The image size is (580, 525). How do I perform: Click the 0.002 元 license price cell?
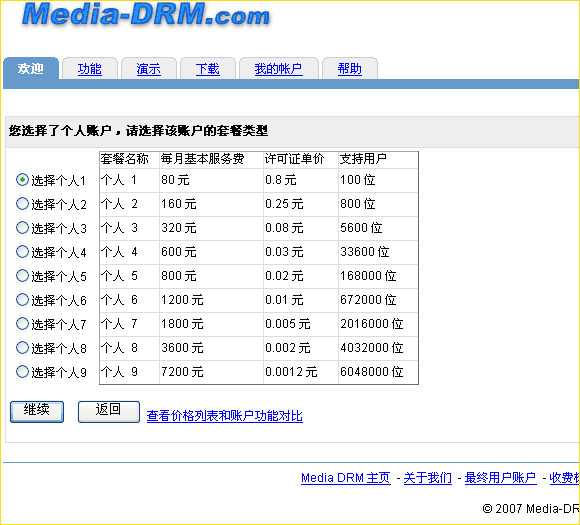pos(301,349)
